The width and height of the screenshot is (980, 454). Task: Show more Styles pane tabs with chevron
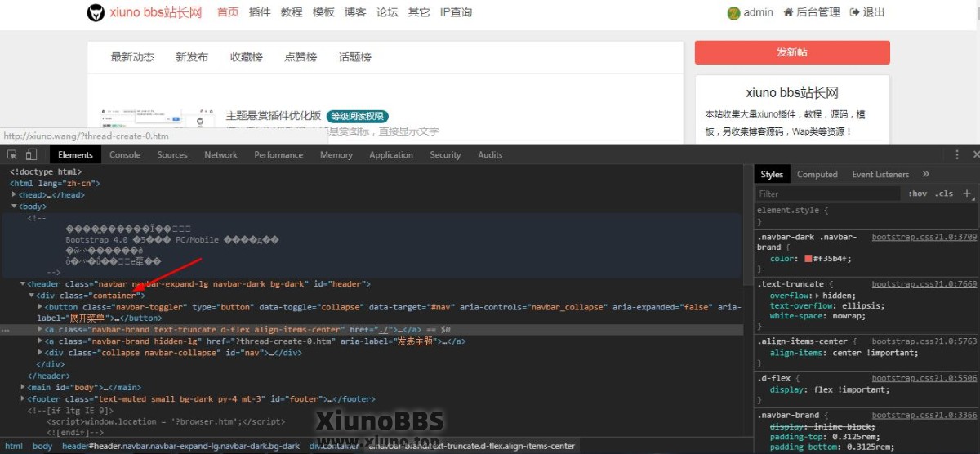point(925,174)
